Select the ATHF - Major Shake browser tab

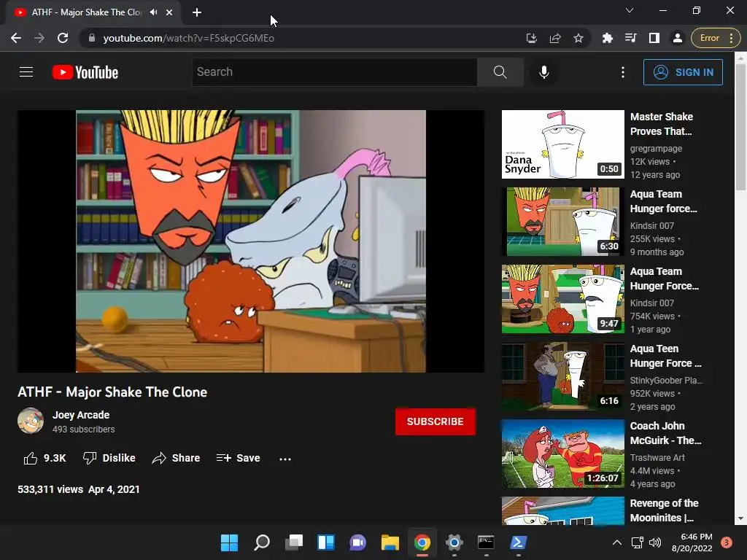coord(93,12)
